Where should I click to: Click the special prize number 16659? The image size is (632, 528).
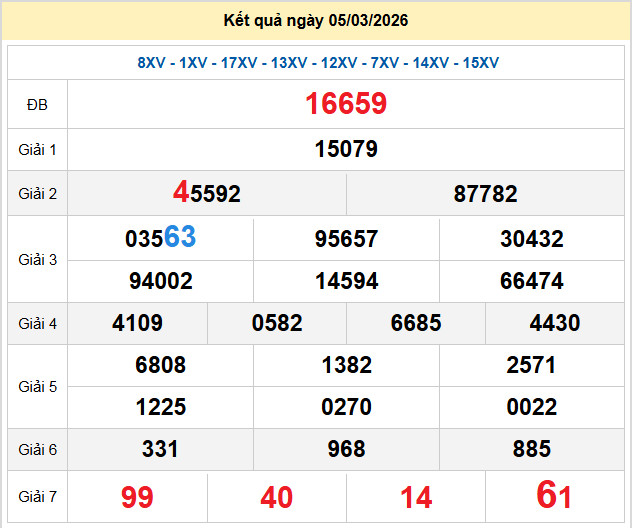pos(346,104)
